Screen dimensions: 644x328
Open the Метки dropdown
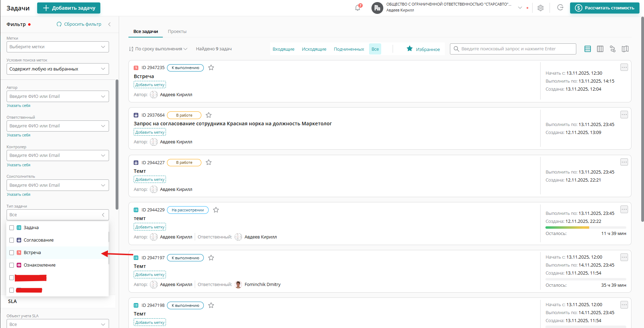point(58,47)
